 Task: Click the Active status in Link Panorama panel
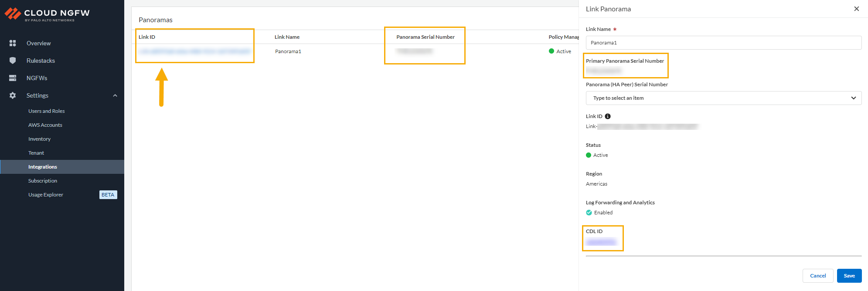[597, 155]
